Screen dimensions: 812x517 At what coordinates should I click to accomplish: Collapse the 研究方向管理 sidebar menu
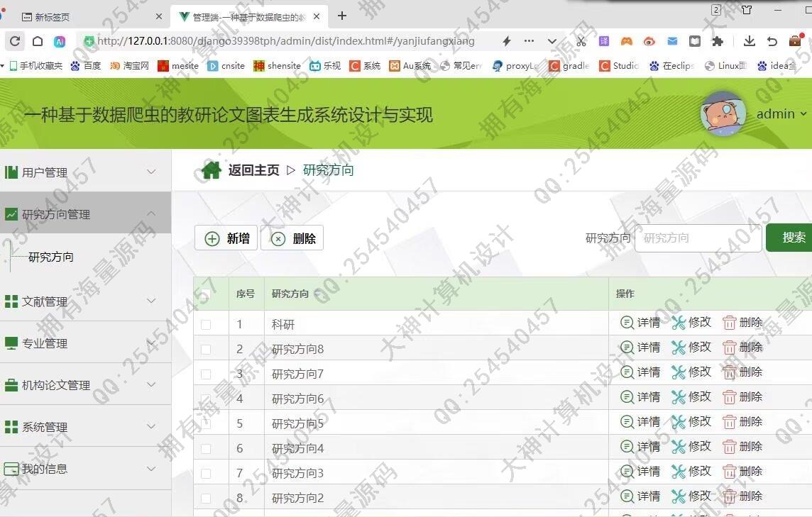85,213
